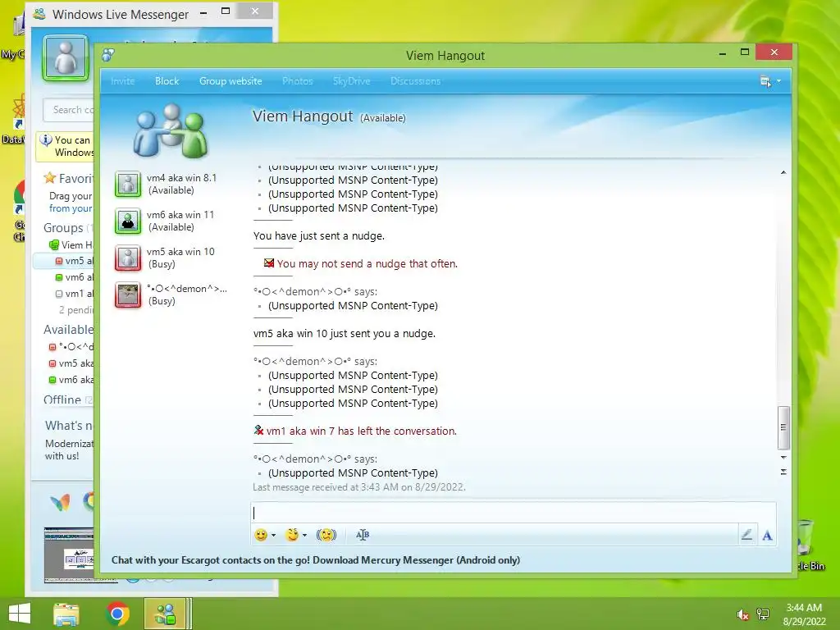Open Group website
The image size is (840, 630).
231,81
